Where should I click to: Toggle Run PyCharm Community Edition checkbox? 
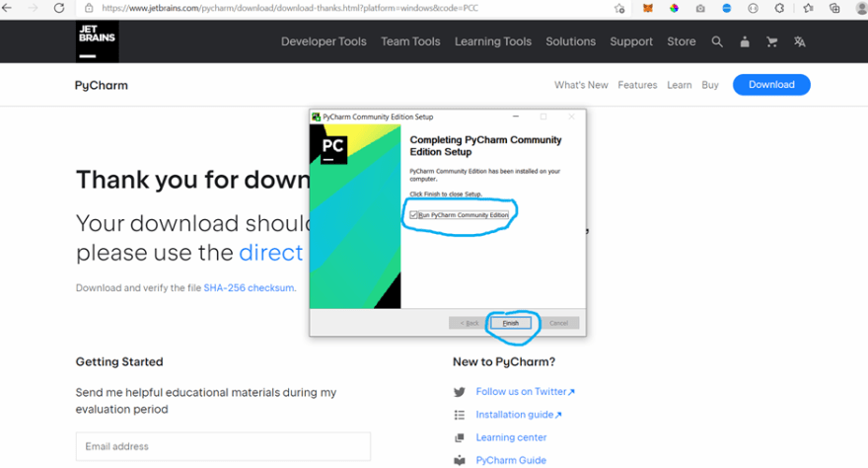click(x=413, y=215)
